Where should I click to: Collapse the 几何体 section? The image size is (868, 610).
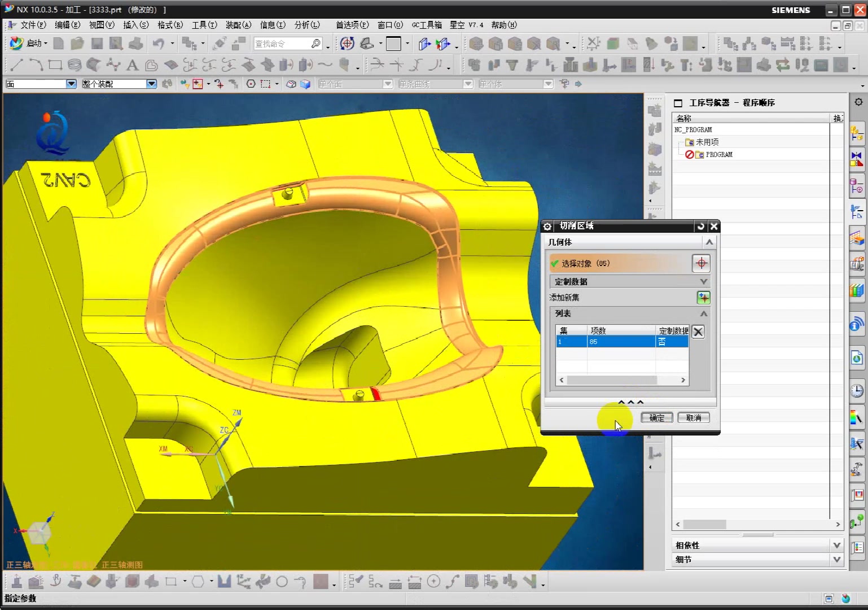pyautogui.click(x=709, y=242)
